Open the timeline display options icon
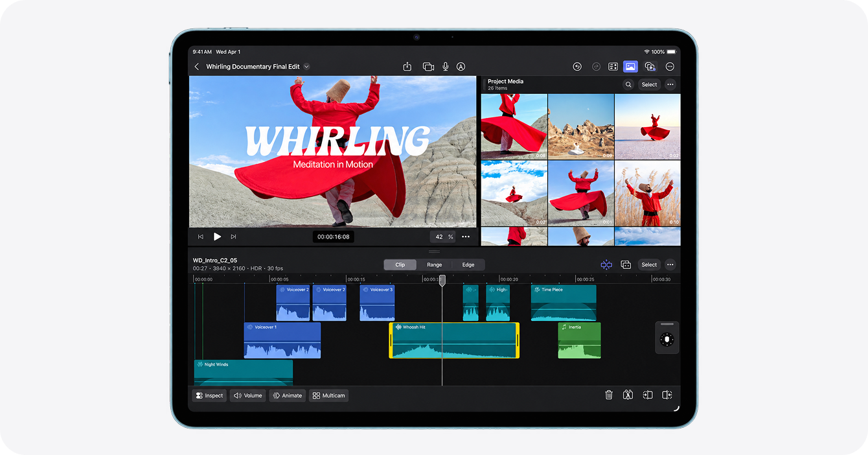This screenshot has width=868, height=455. click(626, 264)
